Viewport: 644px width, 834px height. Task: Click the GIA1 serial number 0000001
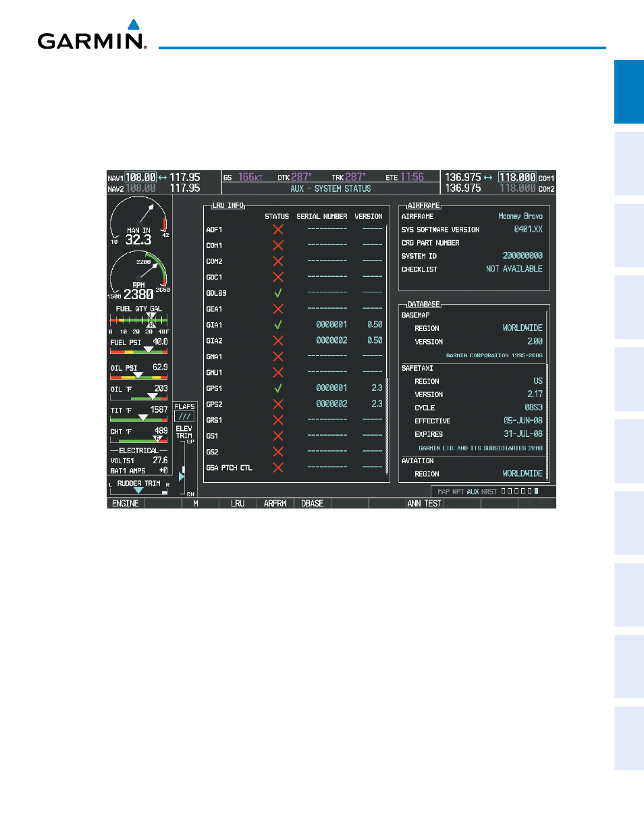331,325
